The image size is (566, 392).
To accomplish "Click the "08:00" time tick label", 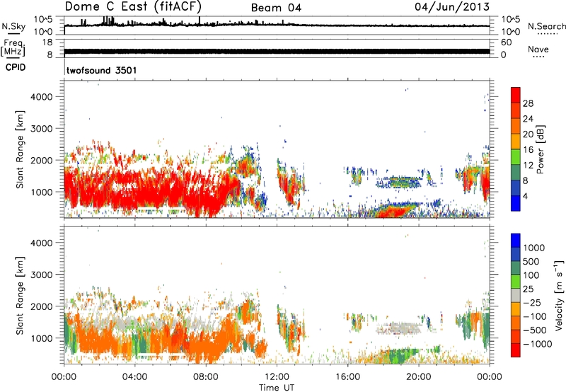I will pyautogui.click(x=205, y=377).
